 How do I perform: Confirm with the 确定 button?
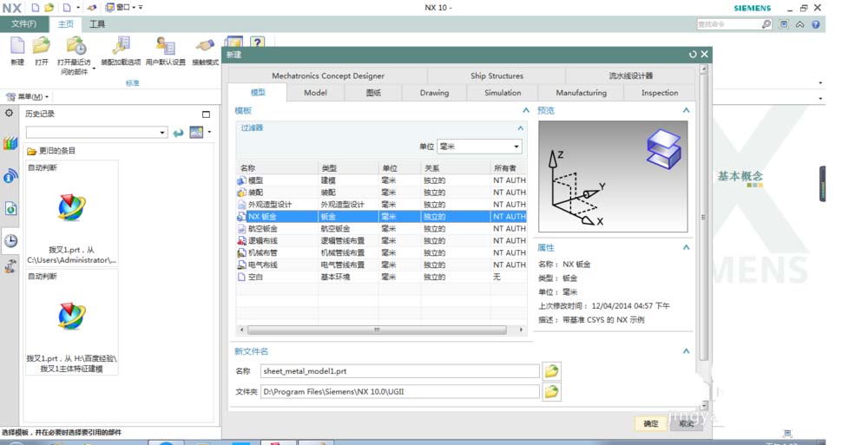[x=651, y=423]
